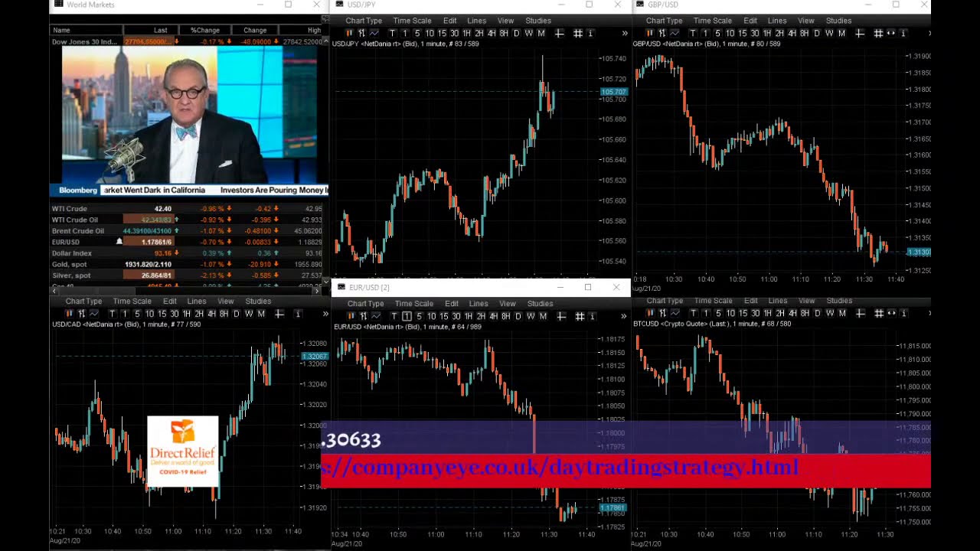Toggle 1-minute timeframe in EUR/USD chart
The width and height of the screenshot is (980, 551).
pyautogui.click(x=407, y=316)
